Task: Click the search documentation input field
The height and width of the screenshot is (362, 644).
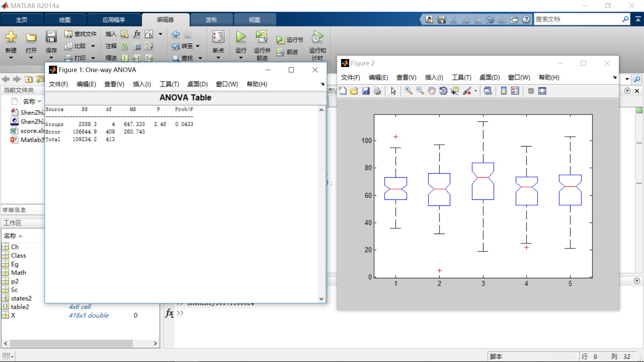Action: click(577, 19)
